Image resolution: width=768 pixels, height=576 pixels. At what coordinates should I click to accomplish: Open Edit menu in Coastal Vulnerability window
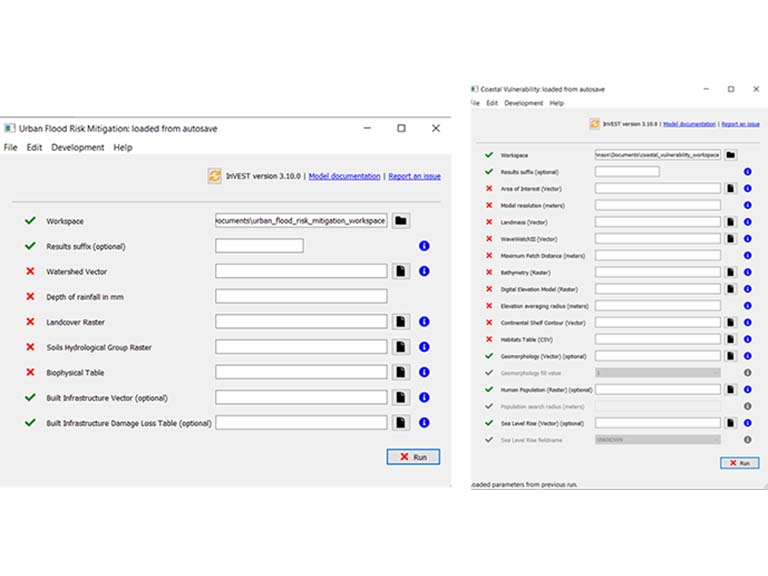click(492, 103)
